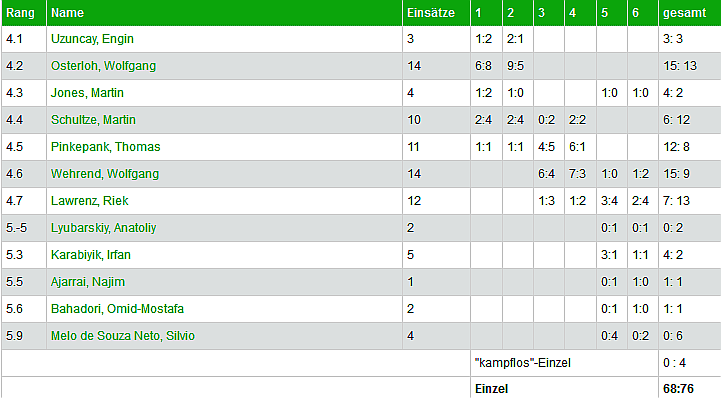
Task: Open Lawrenz, Riek player link
Action: tap(90, 201)
